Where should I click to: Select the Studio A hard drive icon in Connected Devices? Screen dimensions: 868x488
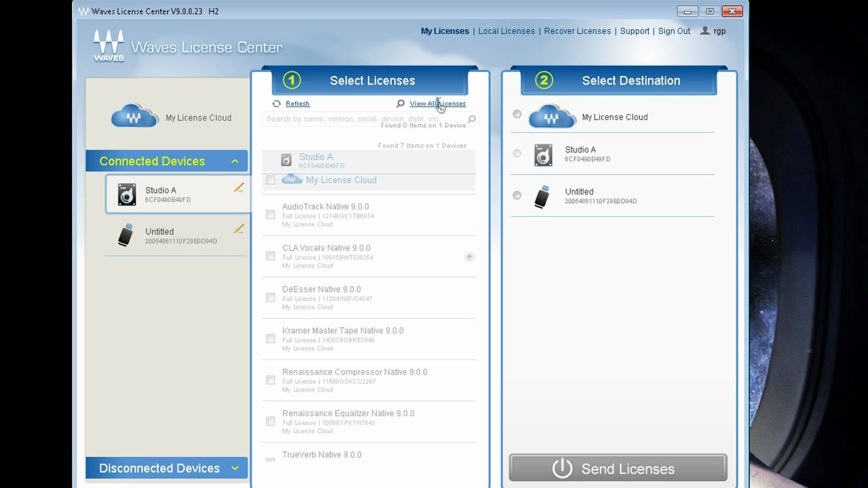[x=127, y=195]
